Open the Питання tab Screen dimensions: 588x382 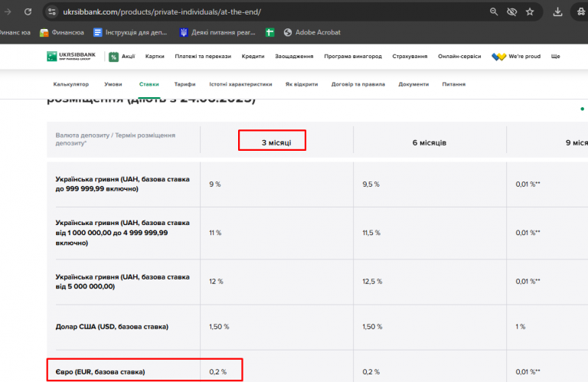[x=454, y=84]
